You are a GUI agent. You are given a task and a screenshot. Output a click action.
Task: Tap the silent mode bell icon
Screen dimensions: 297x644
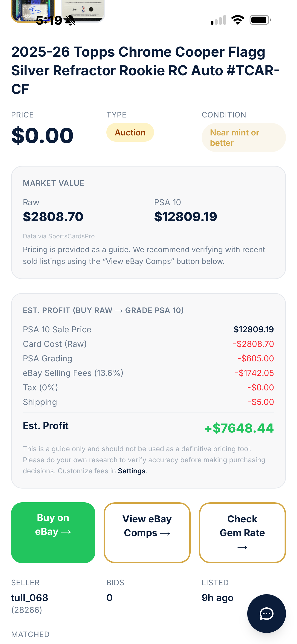(70, 20)
